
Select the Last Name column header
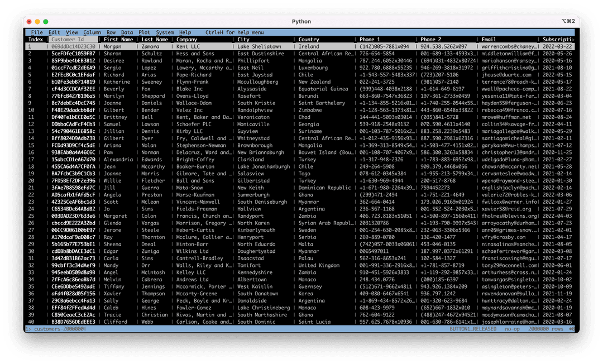(155, 39)
